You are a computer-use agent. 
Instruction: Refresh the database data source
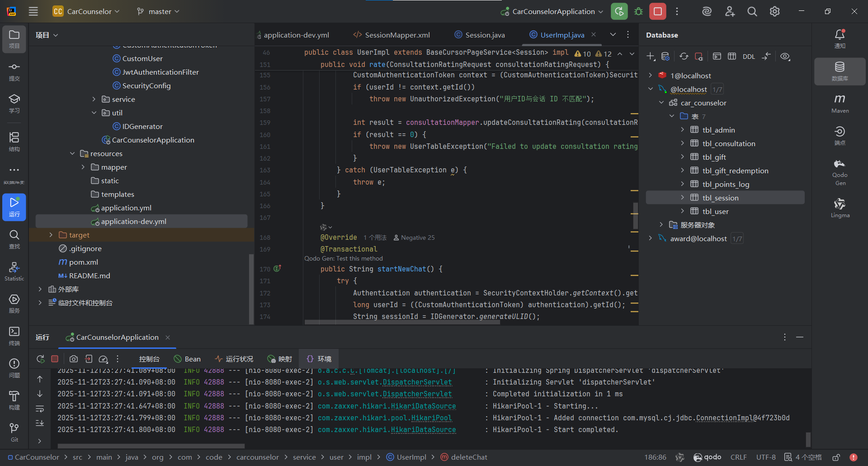684,56
